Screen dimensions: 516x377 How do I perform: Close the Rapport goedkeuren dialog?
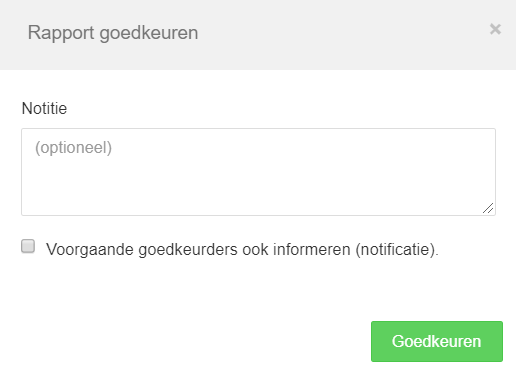(495, 29)
